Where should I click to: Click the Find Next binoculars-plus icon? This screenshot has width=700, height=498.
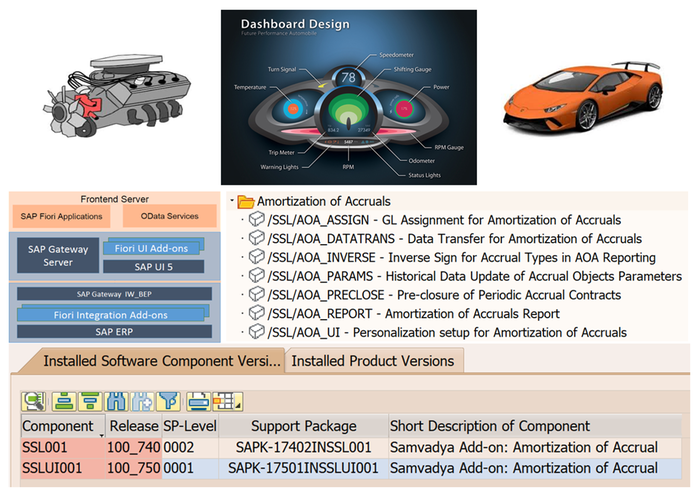coord(142,401)
